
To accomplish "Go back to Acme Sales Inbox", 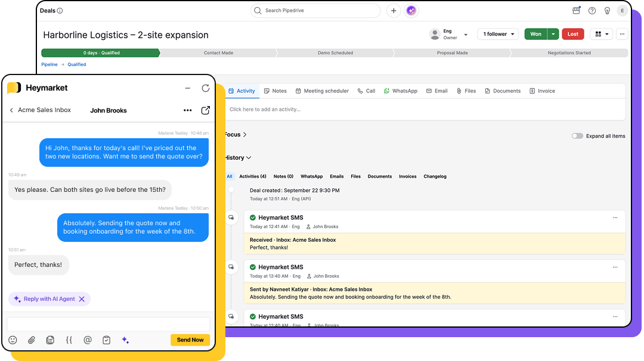I will pyautogui.click(x=41, y=110).
